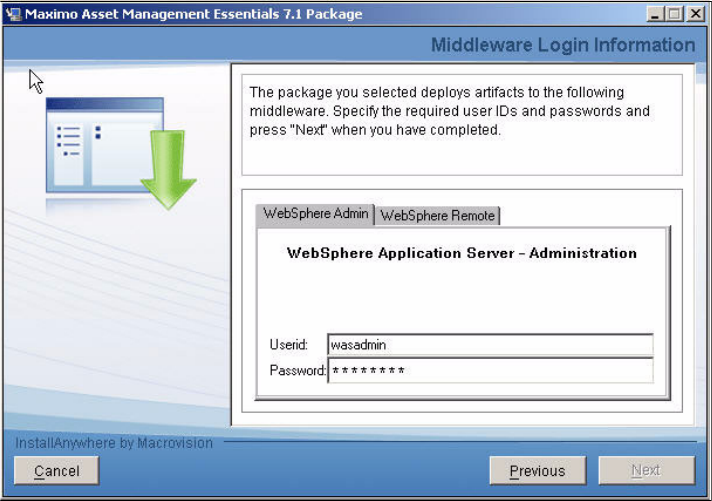
Task: Click "WebSphere Application Server - Administration" heading
Action: click(x=462, y=253)
